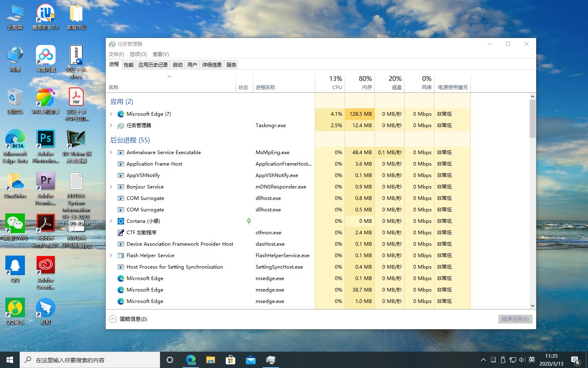Show hidden system tray icons
This screenshot has height=368, width=588.
(x=483, y=360)
